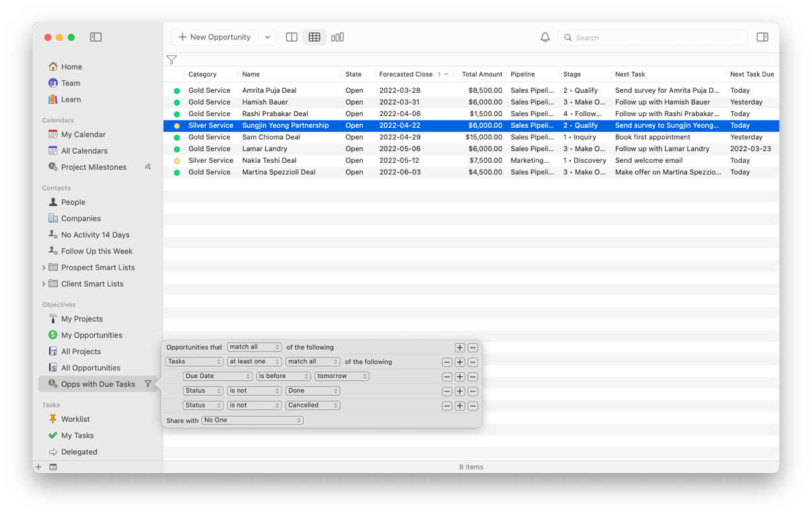Toggle the left sidebar visibility

(96, 37)
